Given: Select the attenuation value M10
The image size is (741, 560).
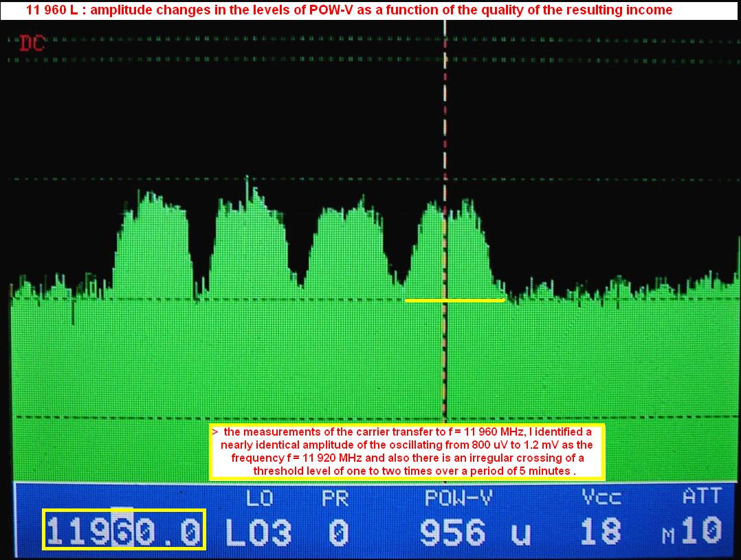Looking at the screenshot, I should pos(693,533).
